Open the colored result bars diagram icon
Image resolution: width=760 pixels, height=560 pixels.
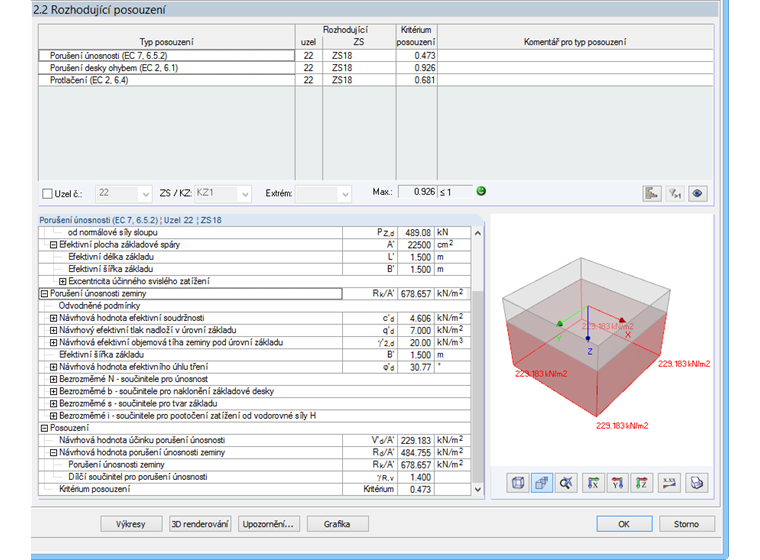(651, 193)
